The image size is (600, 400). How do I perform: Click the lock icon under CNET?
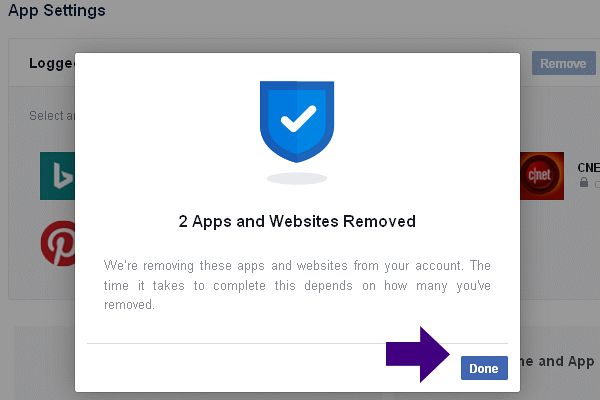pyautogui.click(x=584, y=183)
